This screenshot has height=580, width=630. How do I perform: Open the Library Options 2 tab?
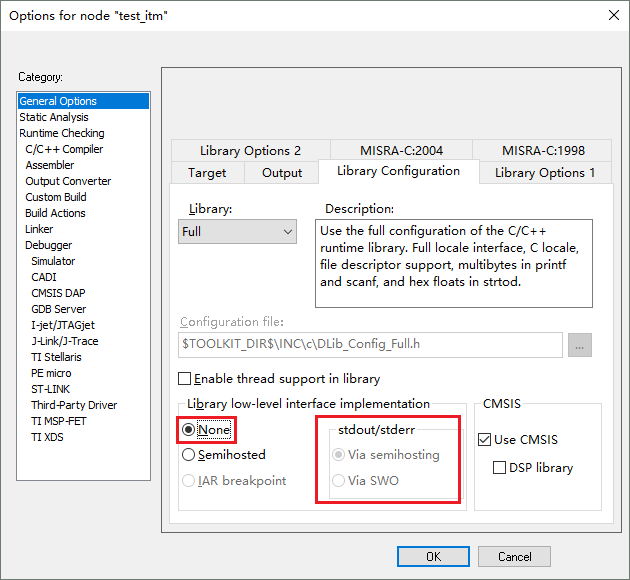tap(250, 150)
